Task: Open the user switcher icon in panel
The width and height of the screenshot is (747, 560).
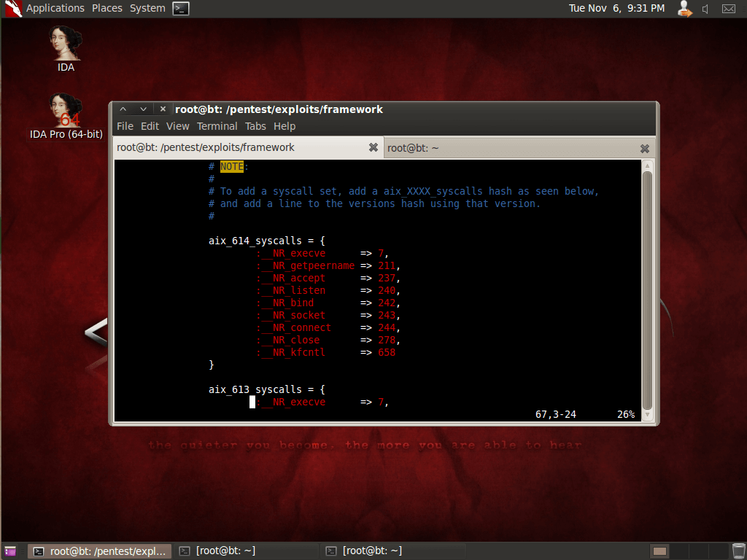Action: (x=684, y=9)
